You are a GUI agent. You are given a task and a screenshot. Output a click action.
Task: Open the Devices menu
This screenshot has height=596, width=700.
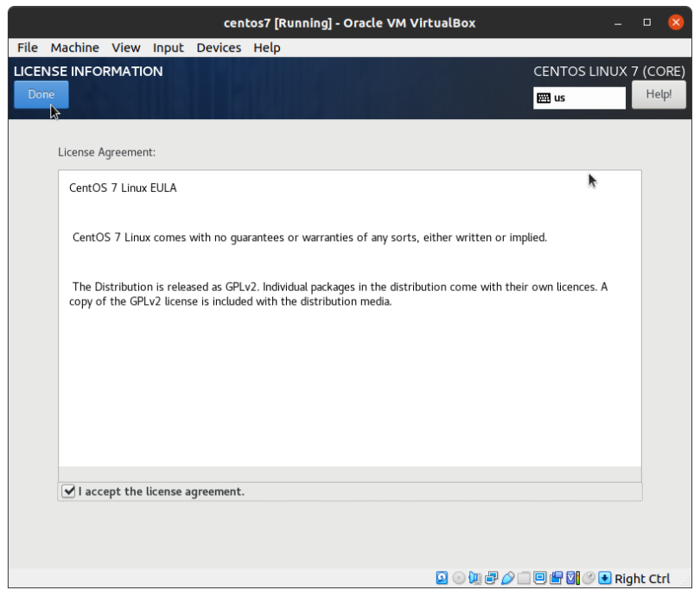point(219,48)
